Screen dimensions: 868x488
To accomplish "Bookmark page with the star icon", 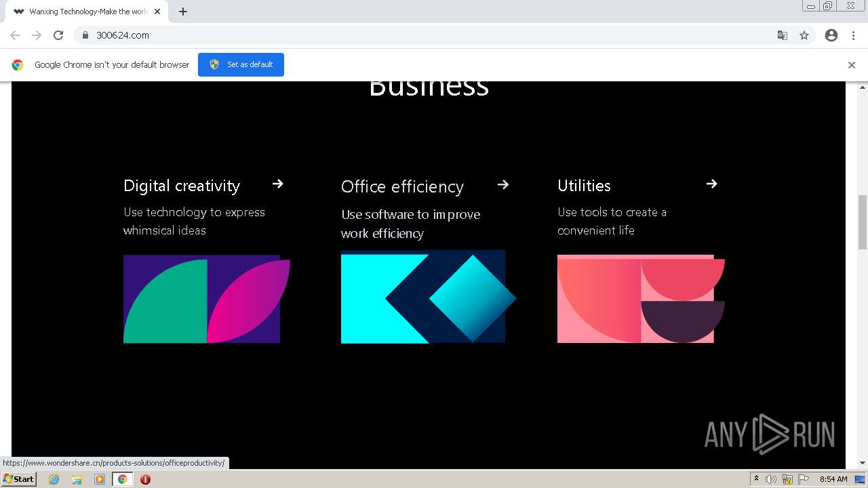I will [804, 35].
